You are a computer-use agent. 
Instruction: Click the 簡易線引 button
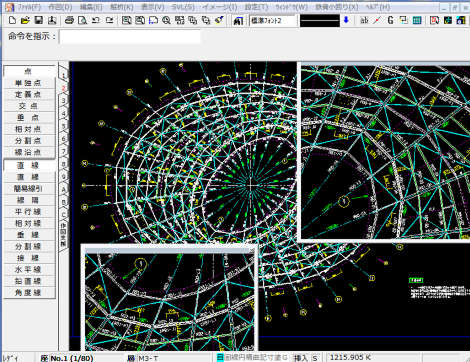[x=29, y=189]
